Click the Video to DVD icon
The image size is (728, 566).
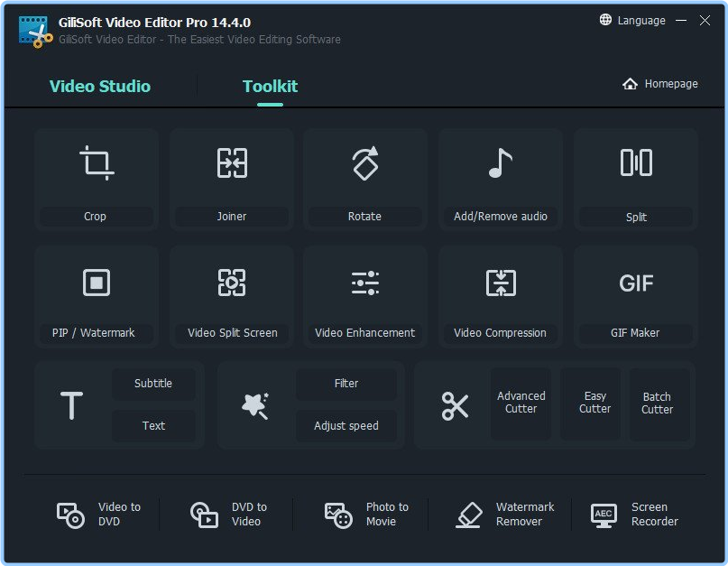pyautogui.click(x=70, y=515)
